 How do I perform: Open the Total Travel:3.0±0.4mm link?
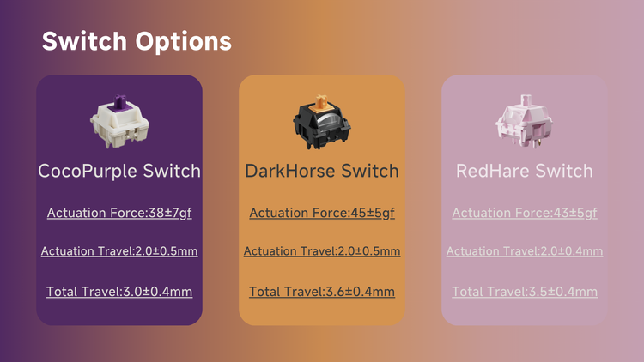(119, 292)
